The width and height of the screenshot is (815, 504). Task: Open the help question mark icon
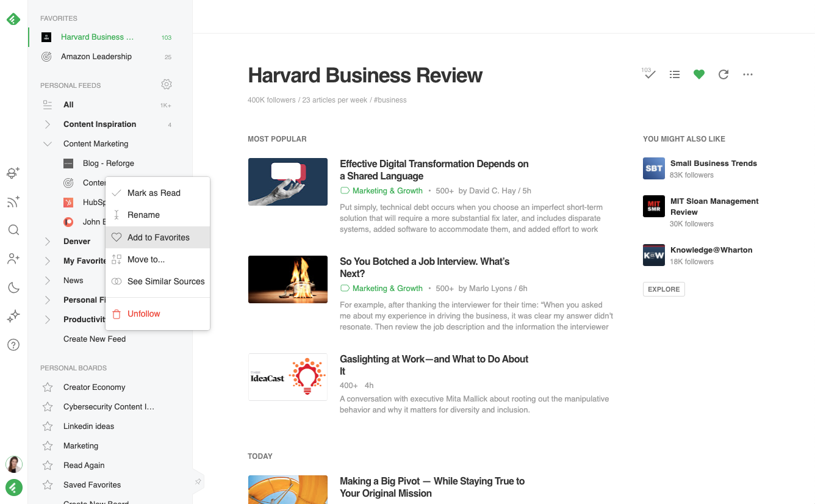(x=13, y=345)
